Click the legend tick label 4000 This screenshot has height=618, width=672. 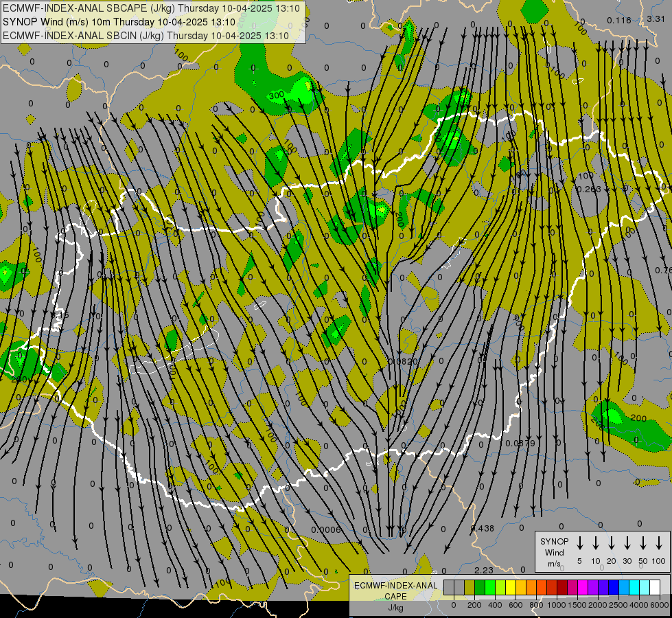click(x=639, y=605)
